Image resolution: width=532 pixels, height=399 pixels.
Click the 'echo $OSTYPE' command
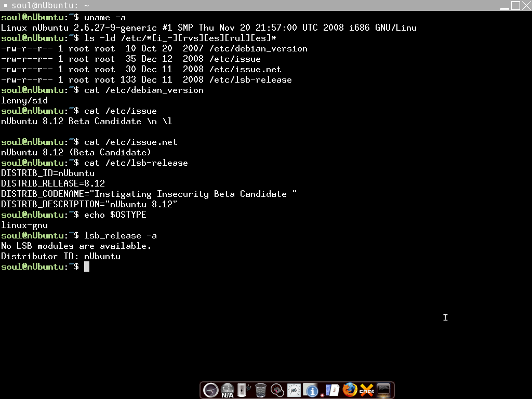point(115,215)
